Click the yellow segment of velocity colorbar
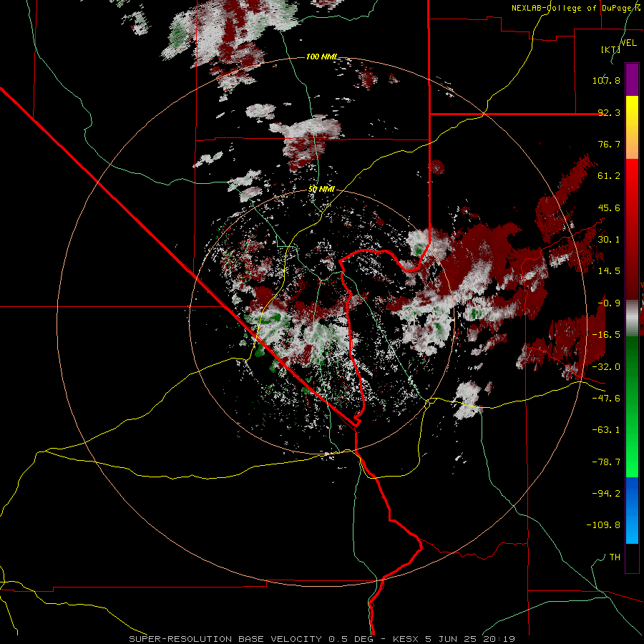The height and width of the screenshot is (644, 644). point(632,127)
